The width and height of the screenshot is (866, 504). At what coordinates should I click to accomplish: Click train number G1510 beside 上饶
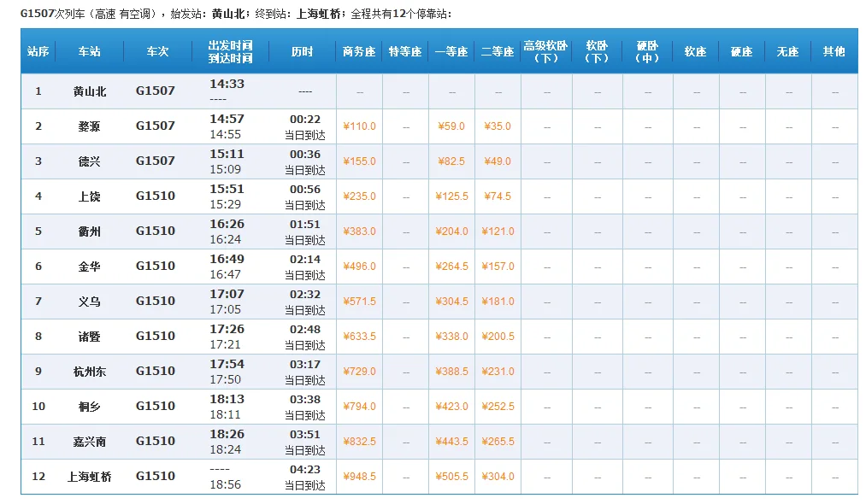click(x=157, y=196)
